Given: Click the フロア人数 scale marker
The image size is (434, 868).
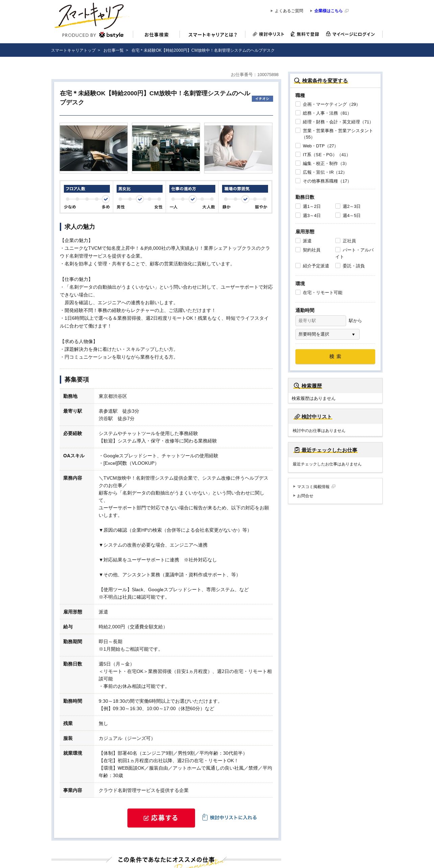Looking at the screenshot, I should click(106, 199).
